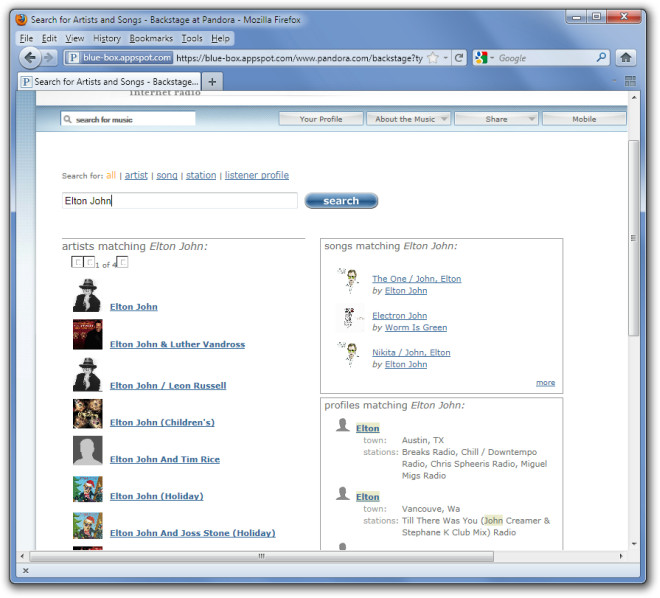Screen dimensions: 660x598
Task: Open the Edit menu
Action: (49, 38)
